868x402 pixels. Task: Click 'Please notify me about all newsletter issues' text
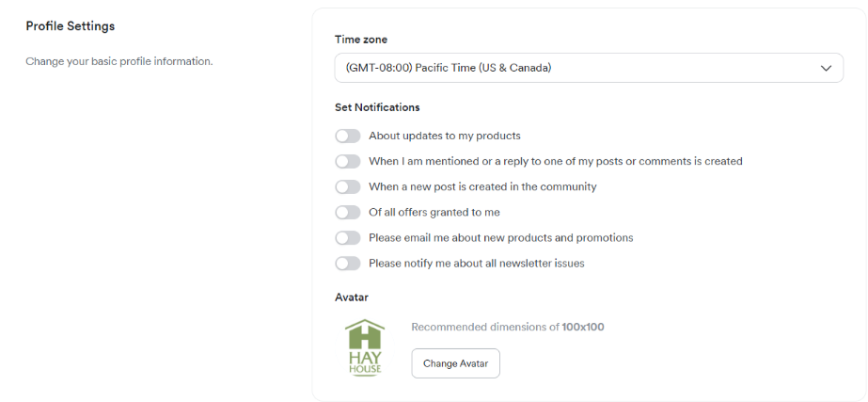476,263
